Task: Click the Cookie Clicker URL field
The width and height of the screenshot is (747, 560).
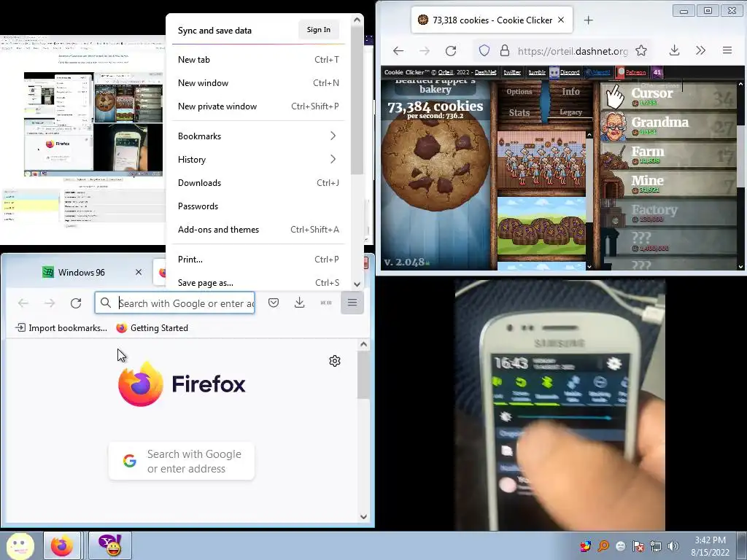Action: 573,50
